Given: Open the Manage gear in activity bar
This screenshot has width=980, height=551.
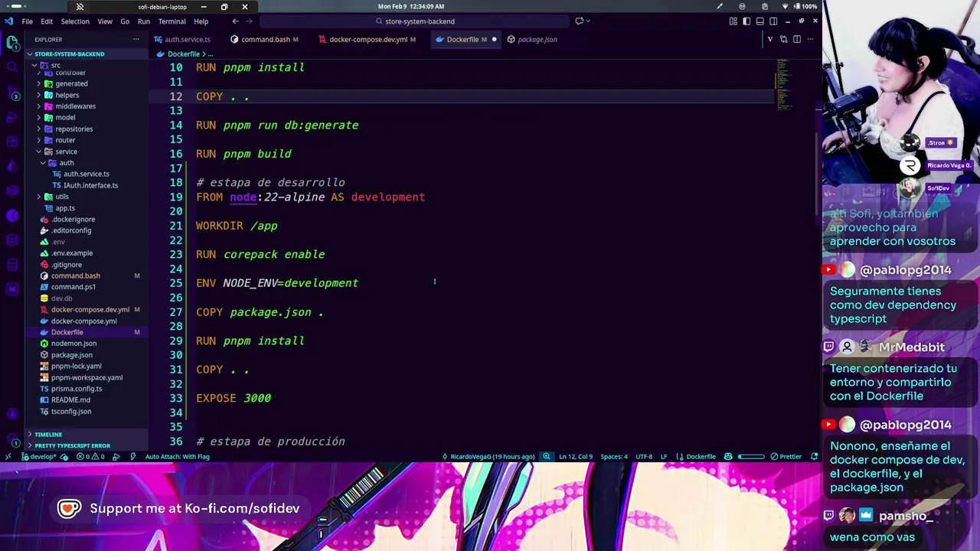Looking at the screenshot, I should coord(12,439).
